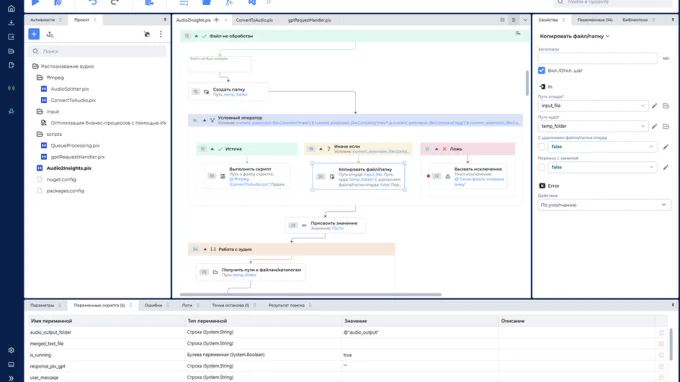Collapse the Истина branch
The image size is (680, 382).
(212, 149)
